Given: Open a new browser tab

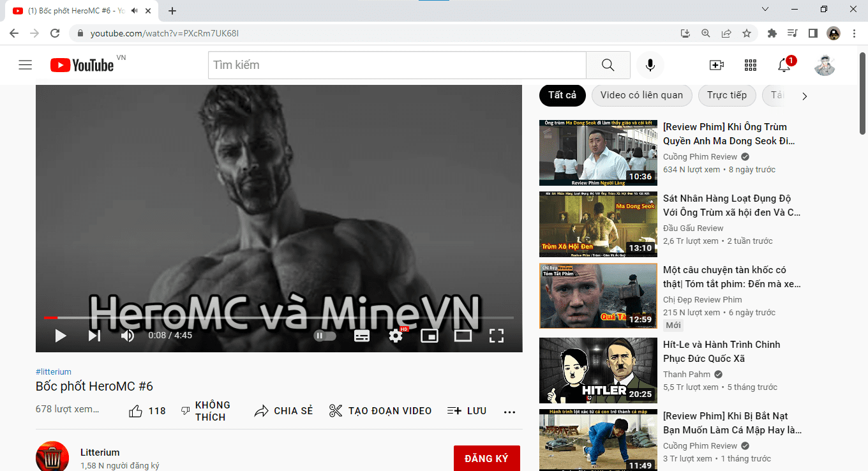Looking at the screenshot, I should [172, 11].
